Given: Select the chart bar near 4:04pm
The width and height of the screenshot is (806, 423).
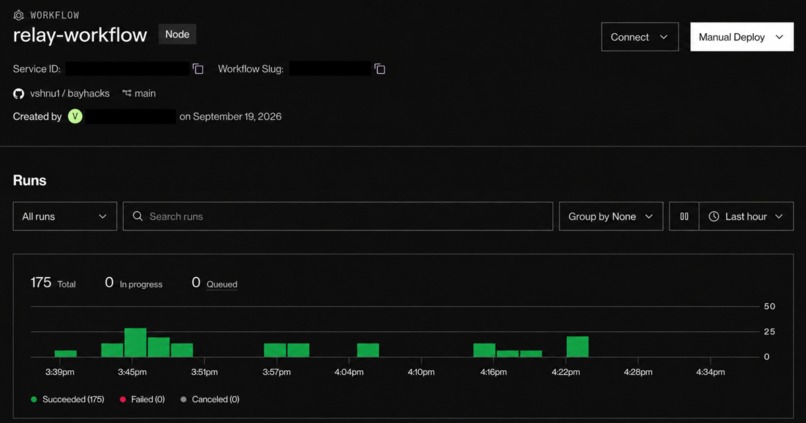Looking at the screenshot, I should point(368,350).
